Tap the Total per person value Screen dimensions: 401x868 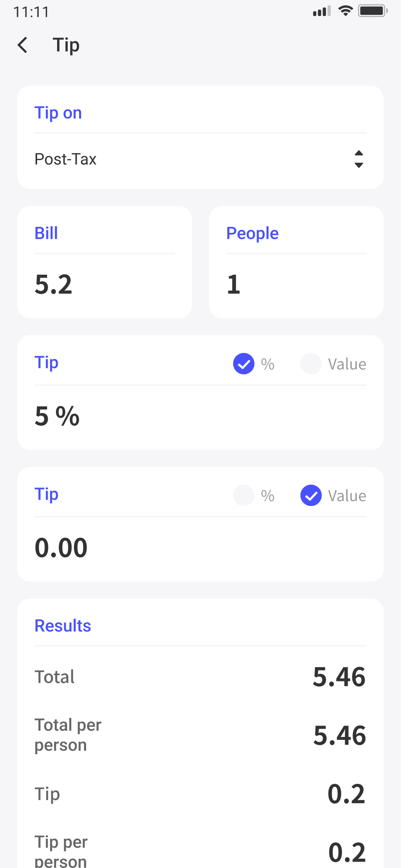coord(339,735)
